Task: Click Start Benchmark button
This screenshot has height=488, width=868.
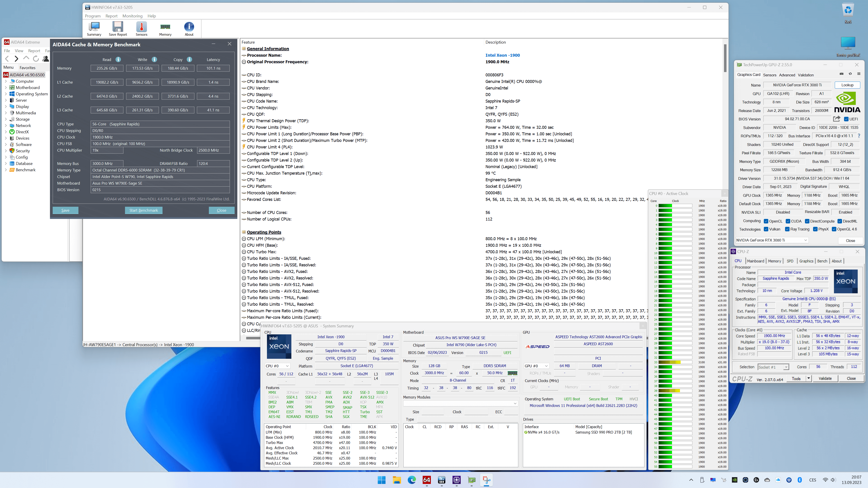Action: tap(144, 210)
